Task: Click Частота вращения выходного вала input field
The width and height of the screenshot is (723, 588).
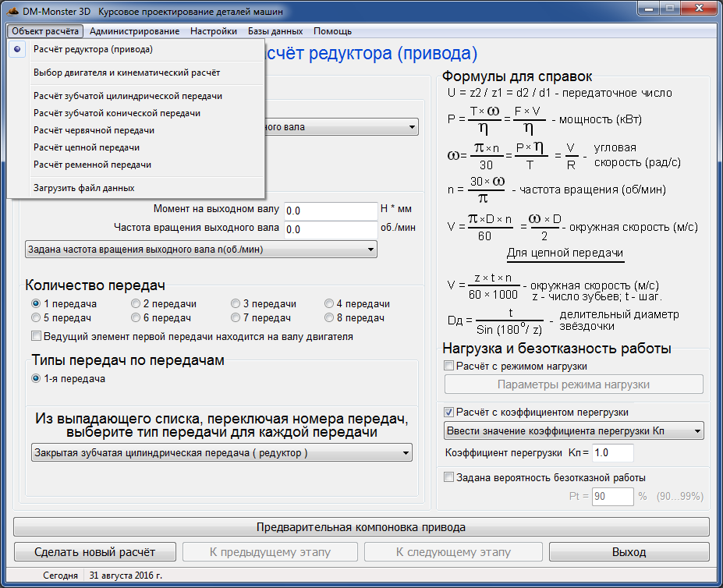Action: [x=331, y=229]
